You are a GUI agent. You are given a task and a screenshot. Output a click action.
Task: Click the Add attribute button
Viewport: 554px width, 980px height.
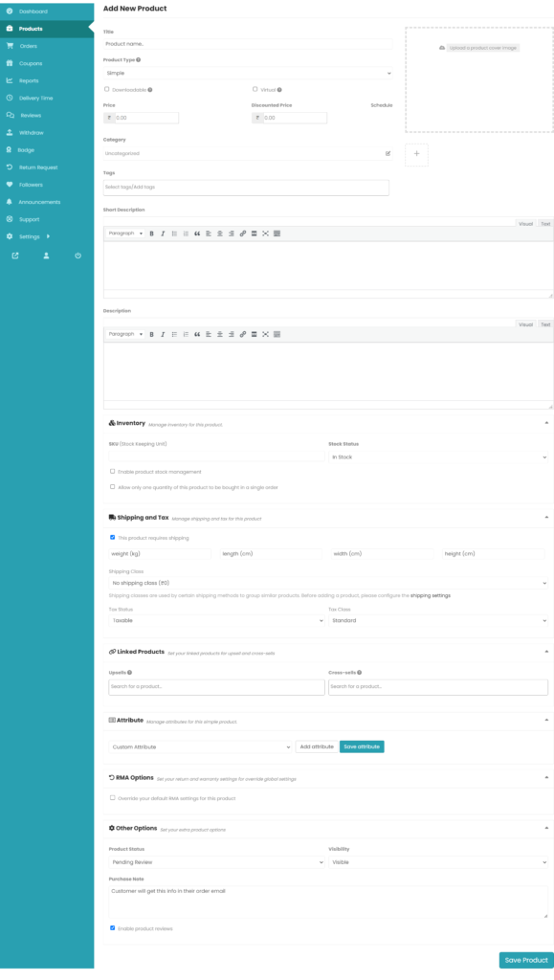pyautogui.click(x=318, y=746)
